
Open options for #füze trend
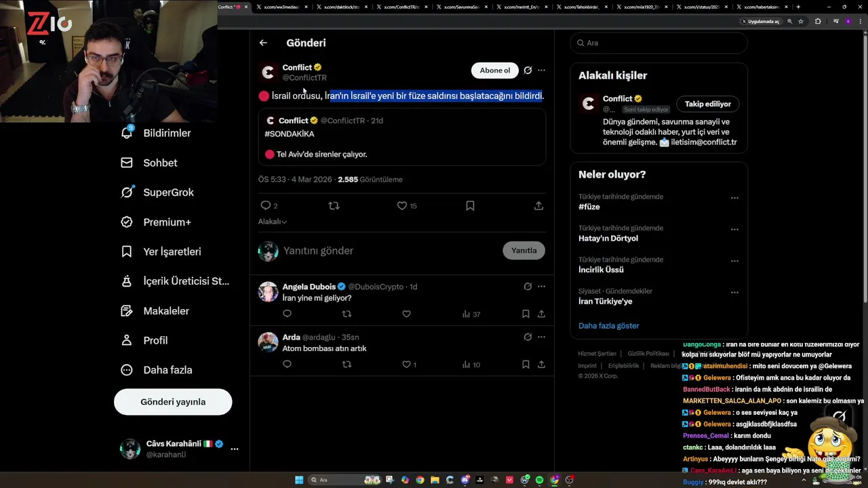tap(734, 198)
